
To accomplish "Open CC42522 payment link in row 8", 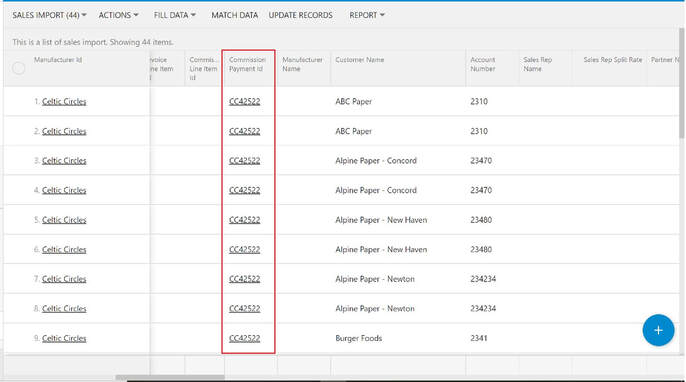I will 245,308.
